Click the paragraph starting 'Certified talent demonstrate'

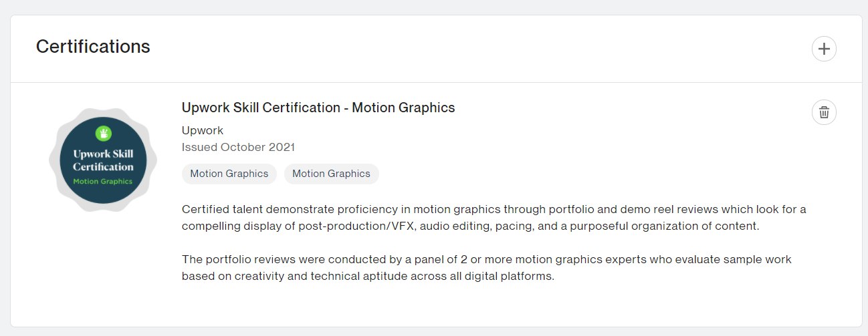point(494,218)
